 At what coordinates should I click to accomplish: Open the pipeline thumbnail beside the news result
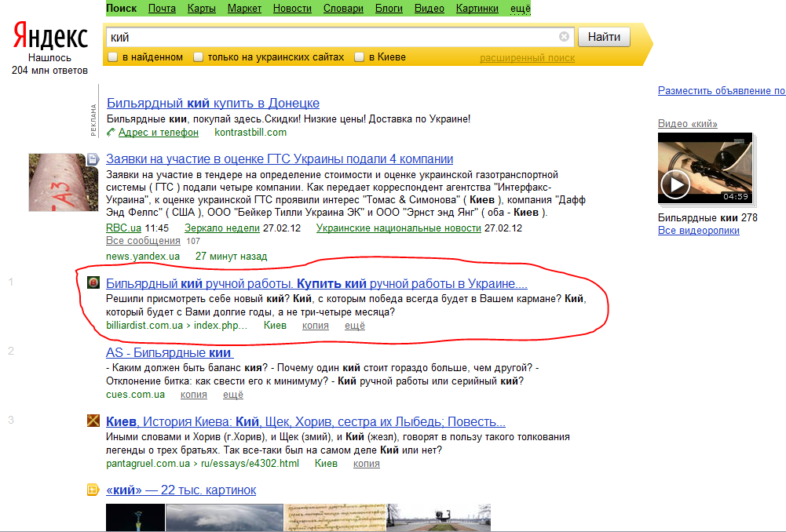pyautogui.click(x=63, y=182)
